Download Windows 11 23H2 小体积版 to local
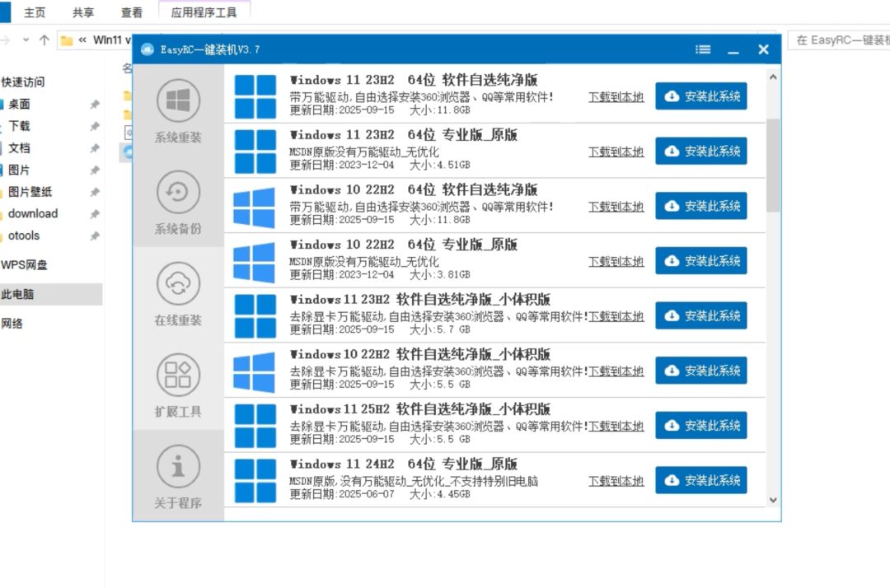The image size is (890, 588). click(x=616, y=316)
